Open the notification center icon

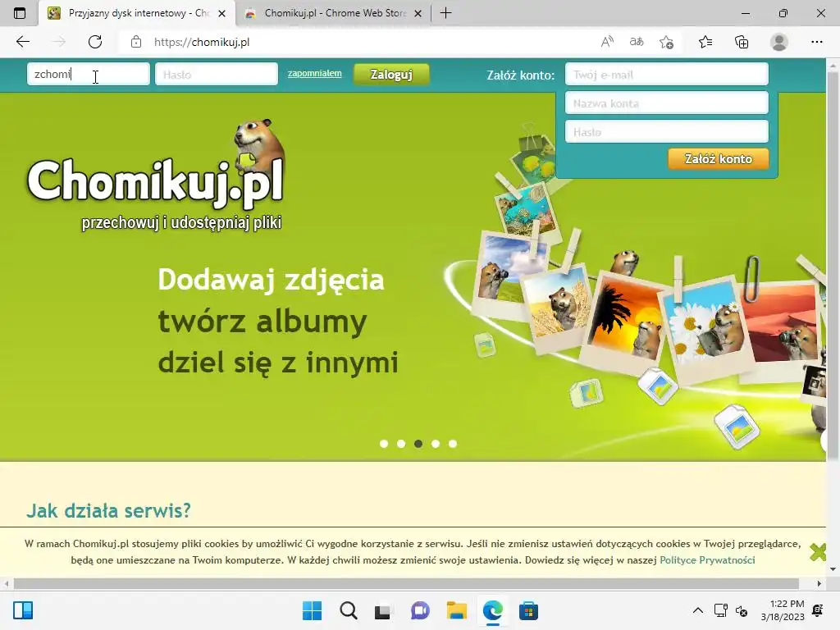818,610
